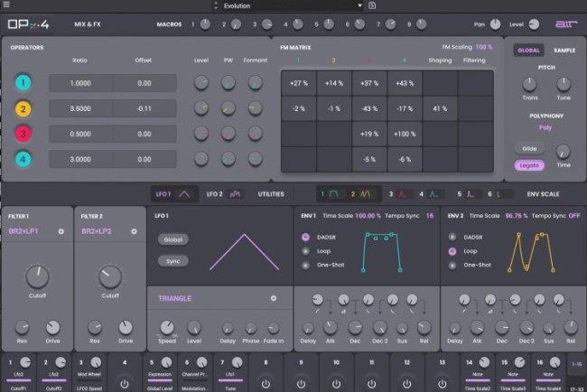Screen dimensions: 587x392
Task: Enable modulation slot 12 power icon
Action: (406, 384)
